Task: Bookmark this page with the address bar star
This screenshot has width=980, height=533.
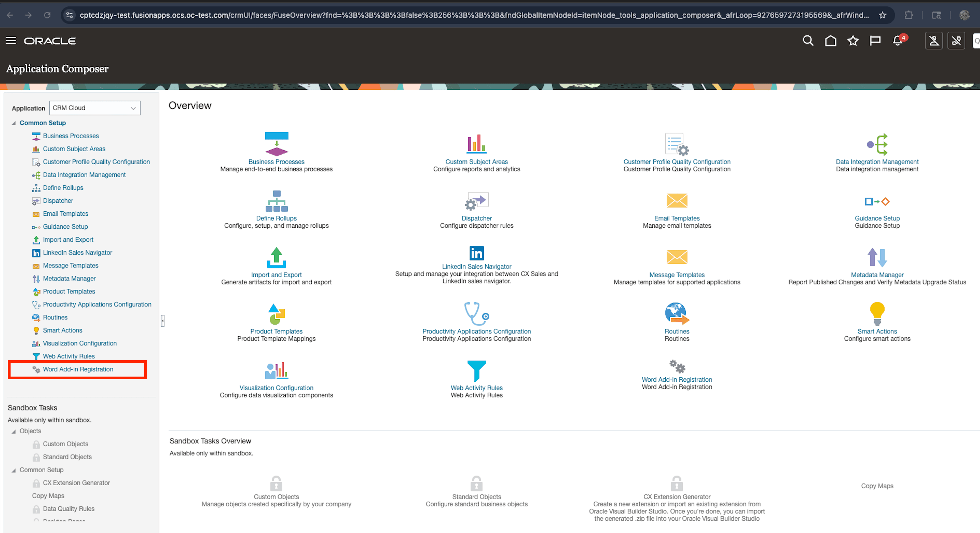Action: pos(882,15)
